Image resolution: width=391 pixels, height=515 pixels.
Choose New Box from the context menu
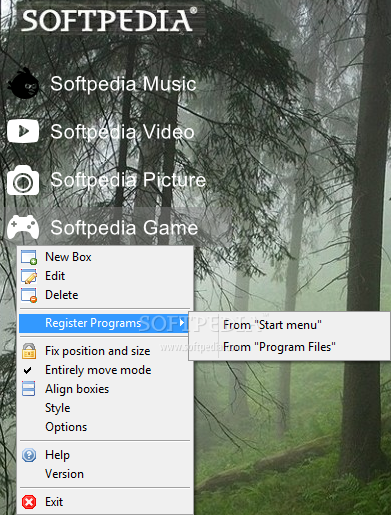click(105, 257)
